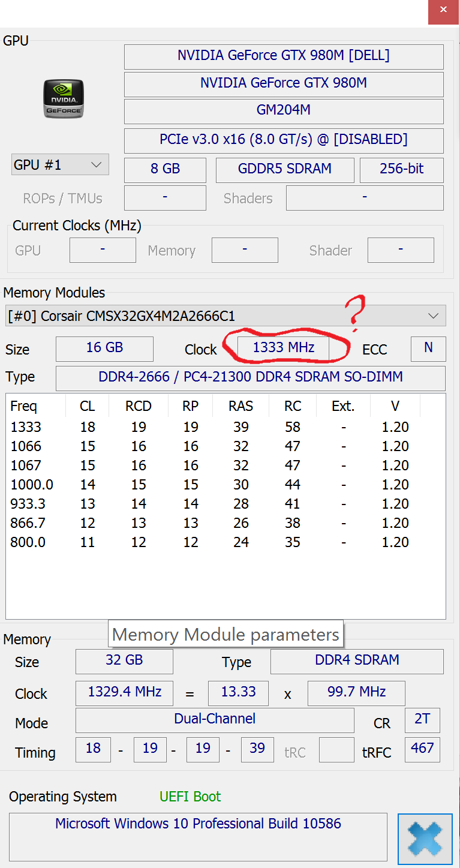Click the 99.7 MHz base clock field

(356, 693)
